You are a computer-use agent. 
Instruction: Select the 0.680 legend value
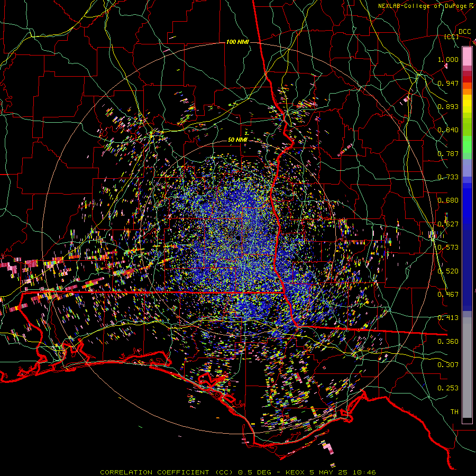(x=448, y=200)
